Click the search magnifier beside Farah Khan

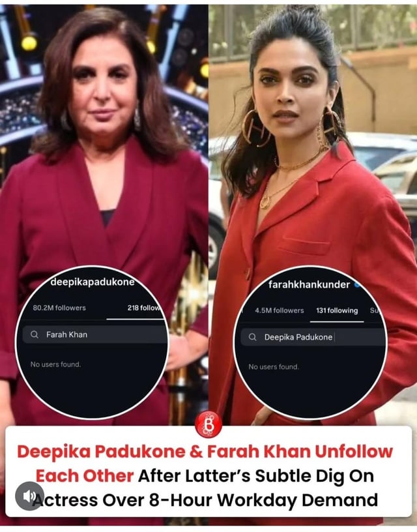pos(35,334)
